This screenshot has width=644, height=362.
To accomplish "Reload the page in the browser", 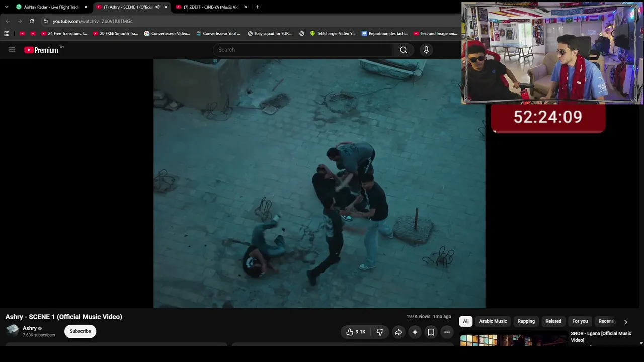I will click(32, 21).
